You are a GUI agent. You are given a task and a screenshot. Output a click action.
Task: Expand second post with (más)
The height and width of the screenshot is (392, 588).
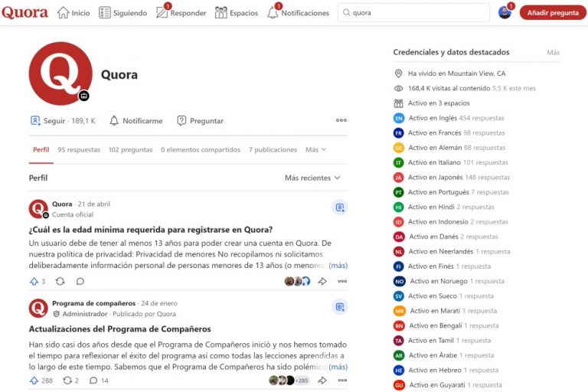[338, 367]
